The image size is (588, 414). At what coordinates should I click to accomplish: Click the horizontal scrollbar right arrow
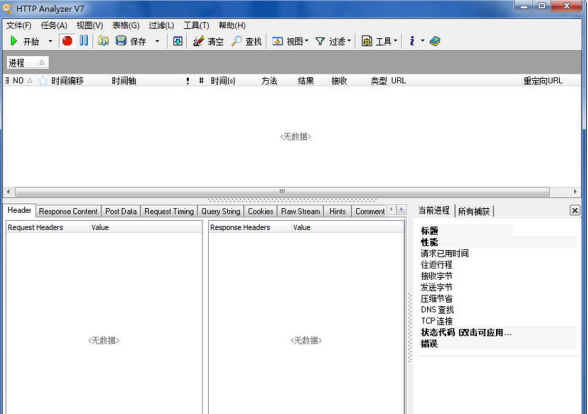pos(575,192)
